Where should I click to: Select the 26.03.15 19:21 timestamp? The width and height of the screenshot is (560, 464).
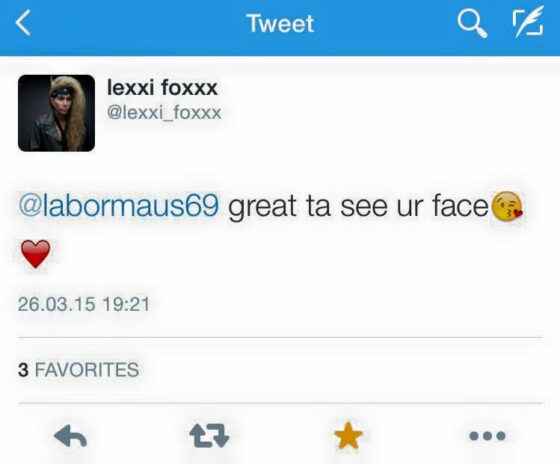(84, 304)
